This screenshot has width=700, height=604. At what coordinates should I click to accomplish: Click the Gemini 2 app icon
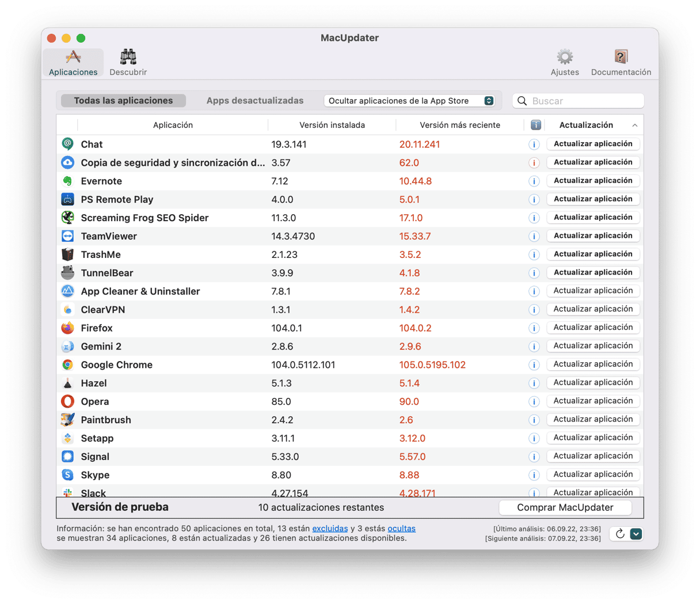68,347
